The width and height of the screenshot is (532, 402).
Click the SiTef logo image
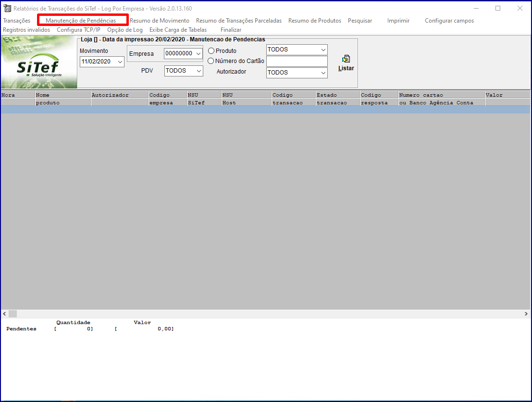tap(39, 62)
